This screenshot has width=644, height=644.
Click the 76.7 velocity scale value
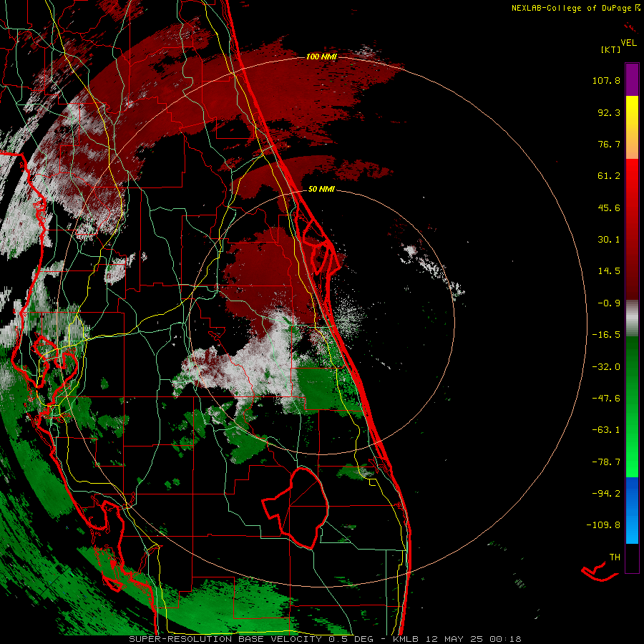point(609,144)
